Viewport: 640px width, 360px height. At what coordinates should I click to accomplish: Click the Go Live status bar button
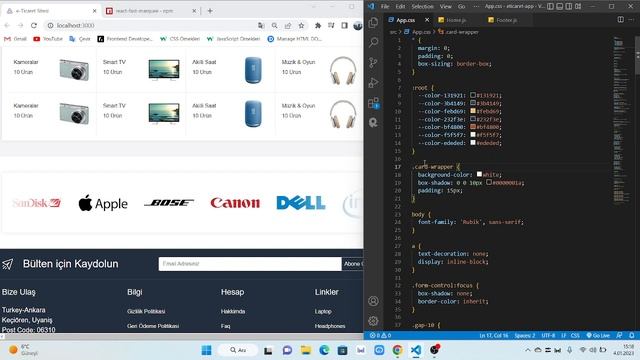point(598,336)
